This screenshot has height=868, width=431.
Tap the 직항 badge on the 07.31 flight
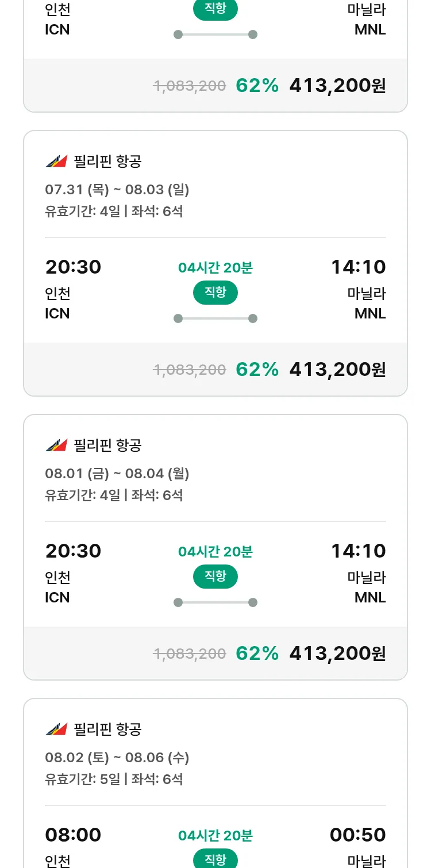(x=215, y=293)
